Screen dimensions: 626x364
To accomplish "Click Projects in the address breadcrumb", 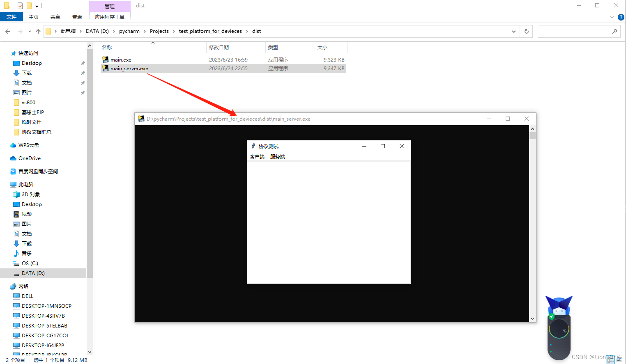I will [159, 31].
